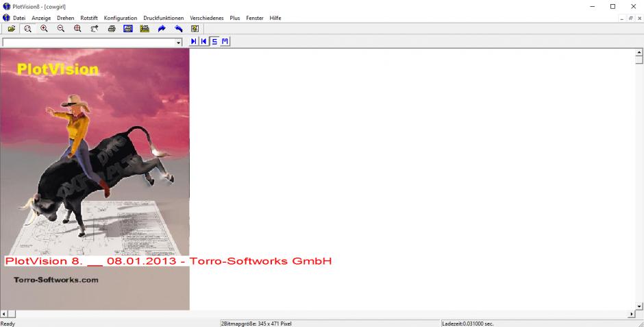The width and height of the screenshot is (644, 327).
Task: Expand the file path dropdown arrow
Action: 179,43
